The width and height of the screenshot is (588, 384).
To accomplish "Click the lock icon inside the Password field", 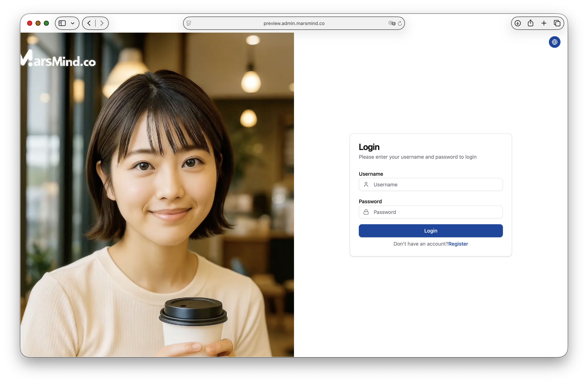I will (x=366, y=212).
